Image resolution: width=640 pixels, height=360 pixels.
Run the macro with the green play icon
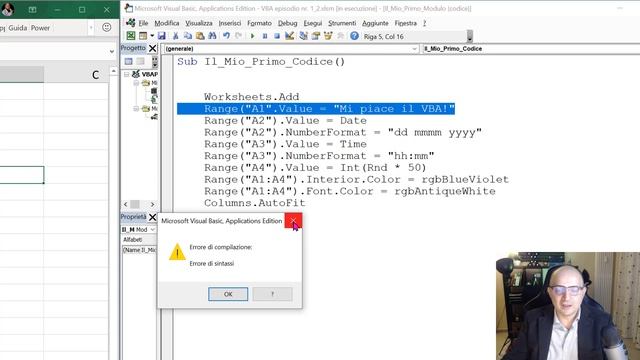[x=252, y=36]
